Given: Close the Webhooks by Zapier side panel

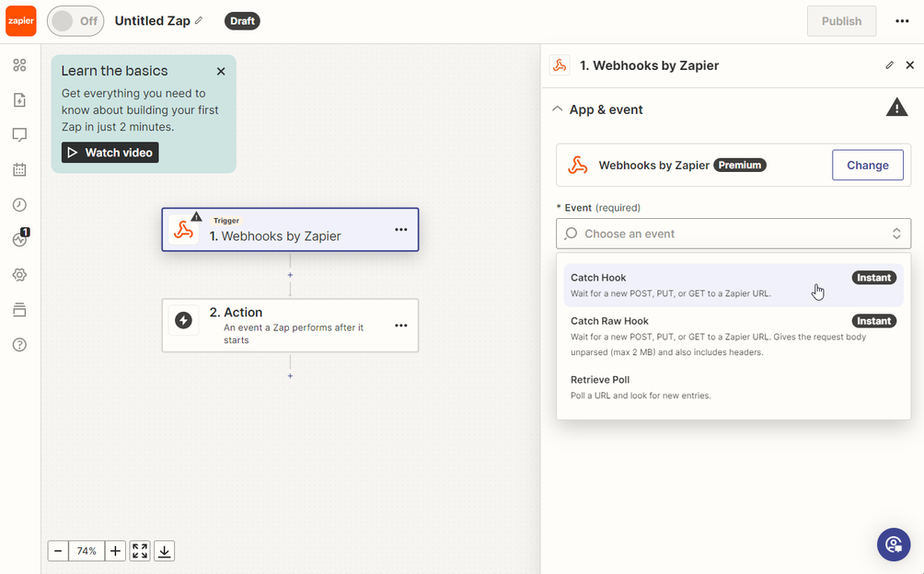Looking at the screenshot, I should [x=910, y=65].
